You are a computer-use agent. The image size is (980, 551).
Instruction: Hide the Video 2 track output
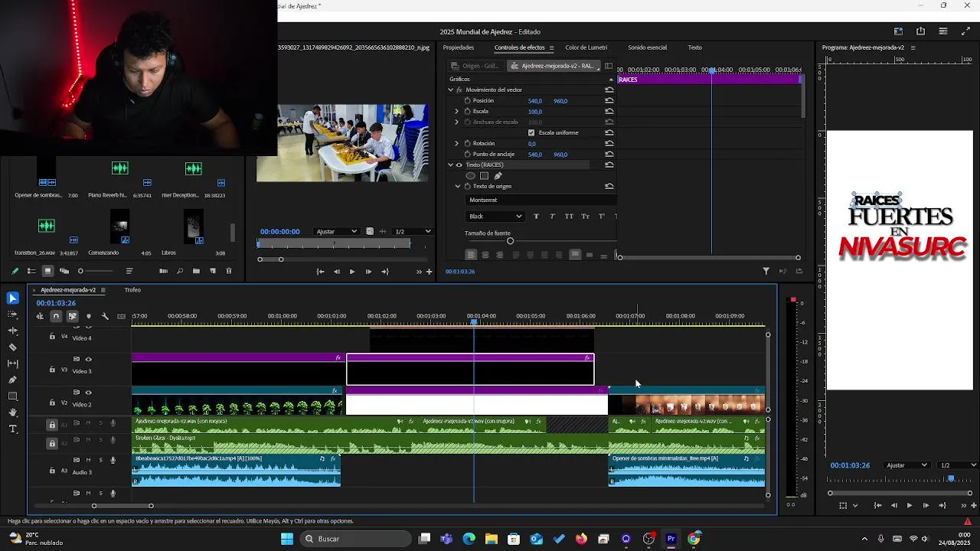[x=89, y=393]
